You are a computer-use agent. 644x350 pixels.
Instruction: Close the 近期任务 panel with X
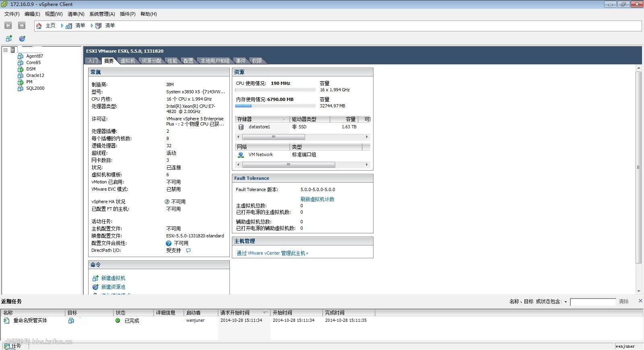point(640,301)
